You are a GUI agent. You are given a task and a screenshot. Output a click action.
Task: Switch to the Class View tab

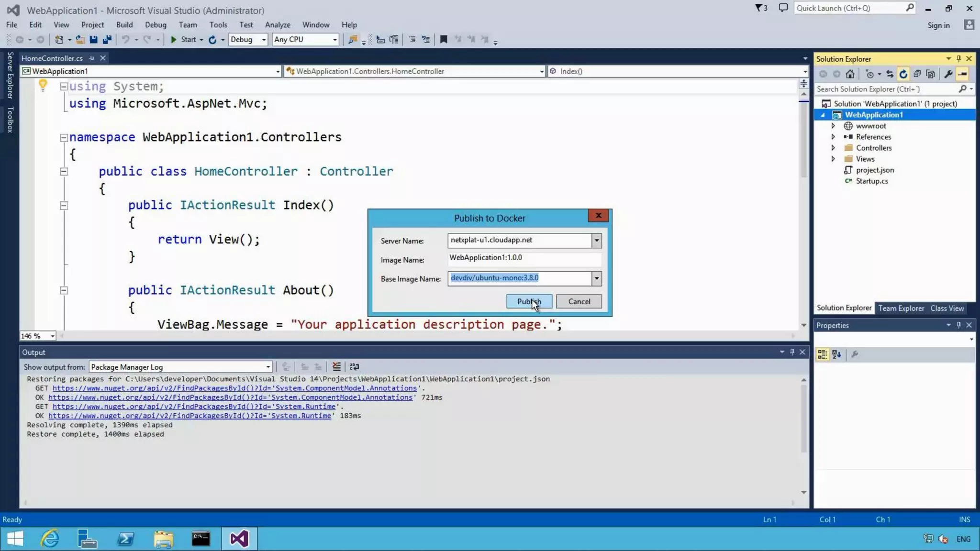(x=947, y=309)
